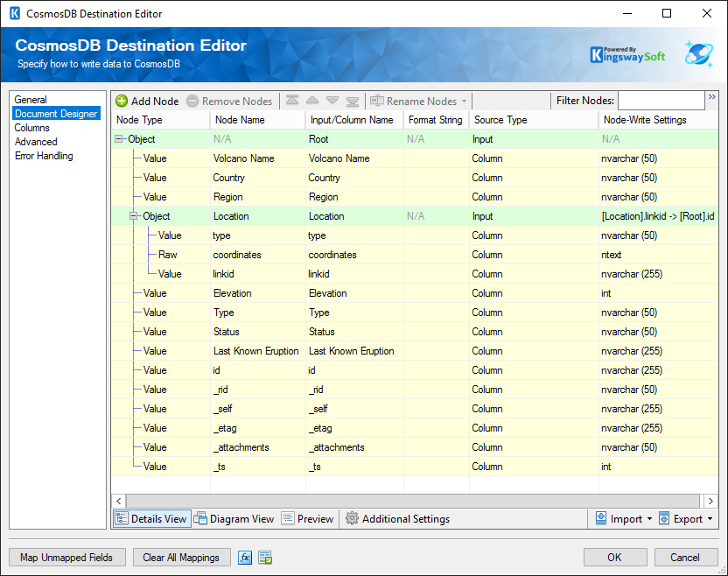Viewport: 728px width, 576px height.
Task: Open the Preview view
Action: coord(307,518)
